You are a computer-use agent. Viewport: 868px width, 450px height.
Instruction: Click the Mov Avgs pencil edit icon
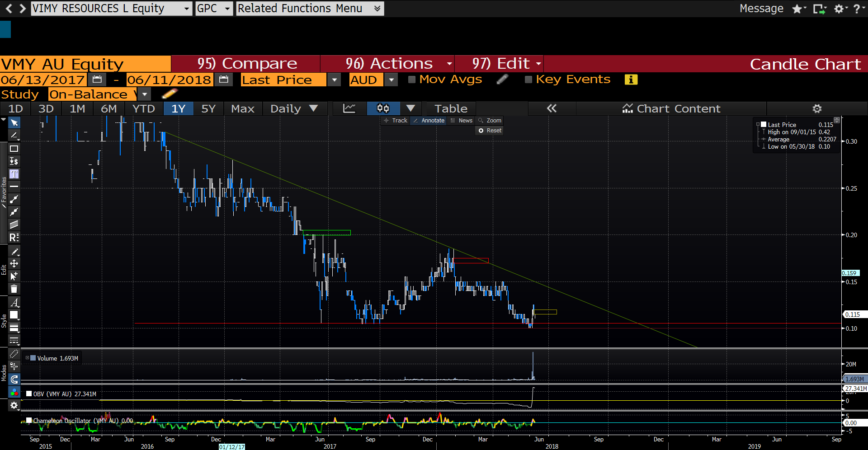click(x=502, y=80)
